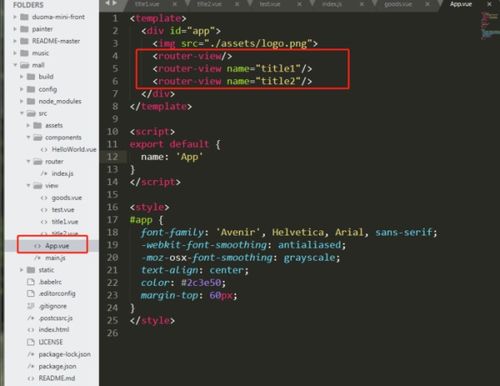Click the minimap code preview
The height and width of the screenshot is (386, 500).
(x=489, y=25)
